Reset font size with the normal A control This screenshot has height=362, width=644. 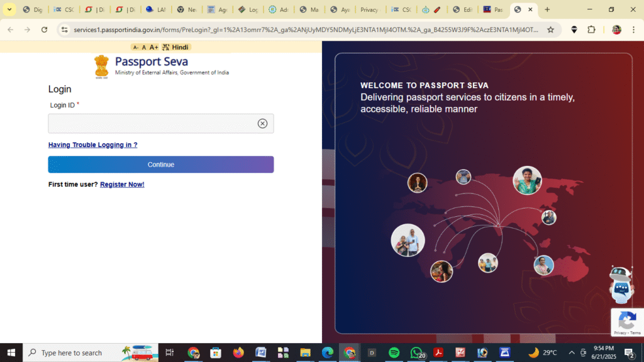(x=144, y=48)
